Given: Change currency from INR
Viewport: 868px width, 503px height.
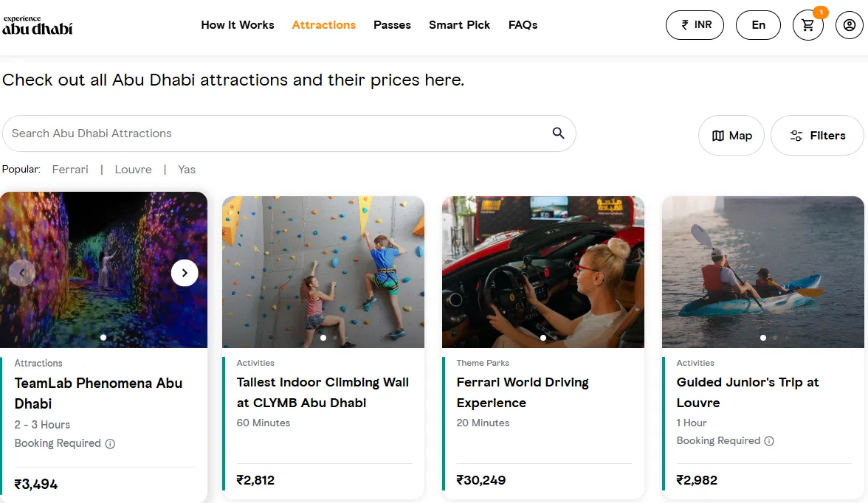Looking at the screenshot, I should click(695, 25).
